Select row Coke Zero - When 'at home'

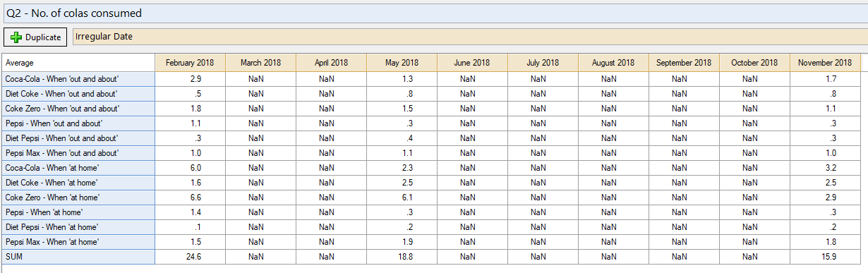tap(78, 198)
